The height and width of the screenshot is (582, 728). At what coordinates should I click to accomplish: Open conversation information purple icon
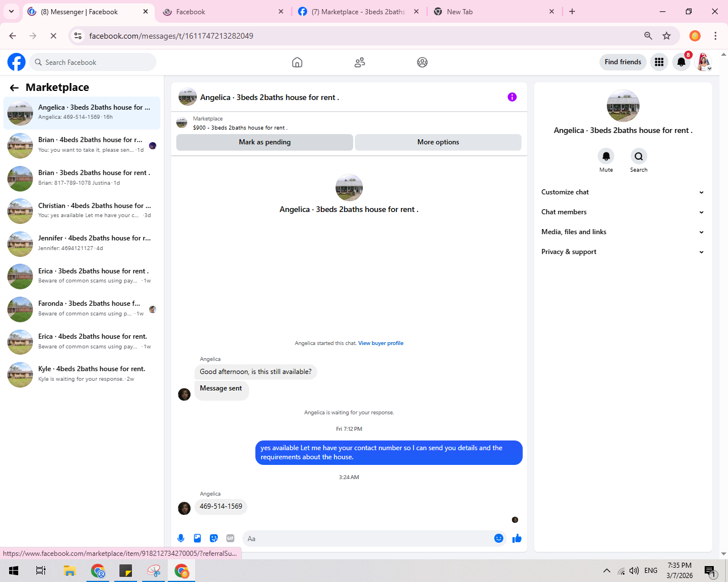pyautogui.click(x=512, y=97)
